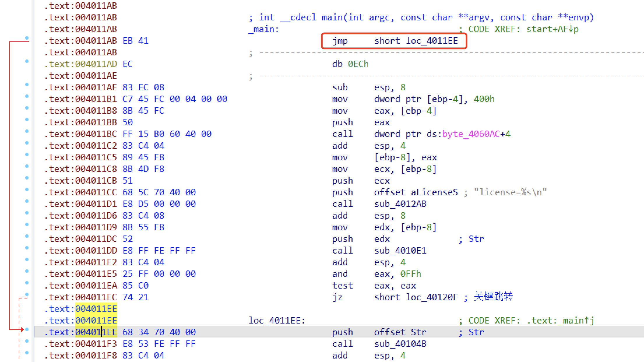Select sub_4010E1 call target
This screenshot has width=644, height=362.
point(400,251)
